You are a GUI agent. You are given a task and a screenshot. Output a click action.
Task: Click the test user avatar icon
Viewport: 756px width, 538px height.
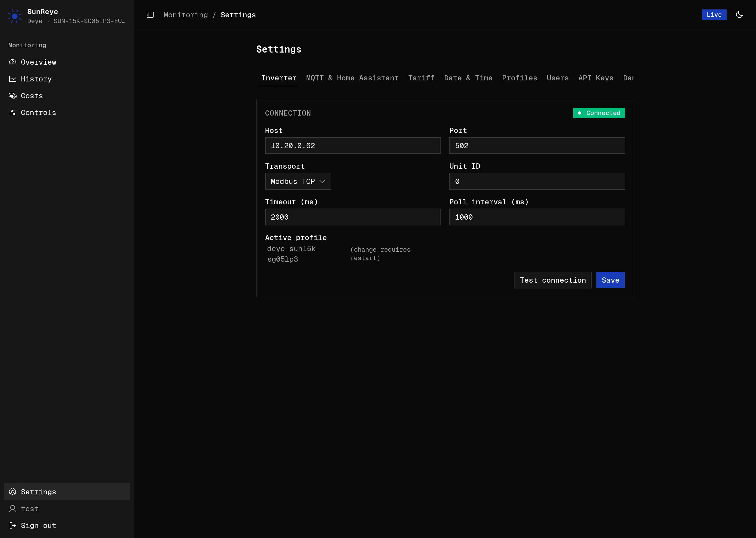[x=13, y=509]
